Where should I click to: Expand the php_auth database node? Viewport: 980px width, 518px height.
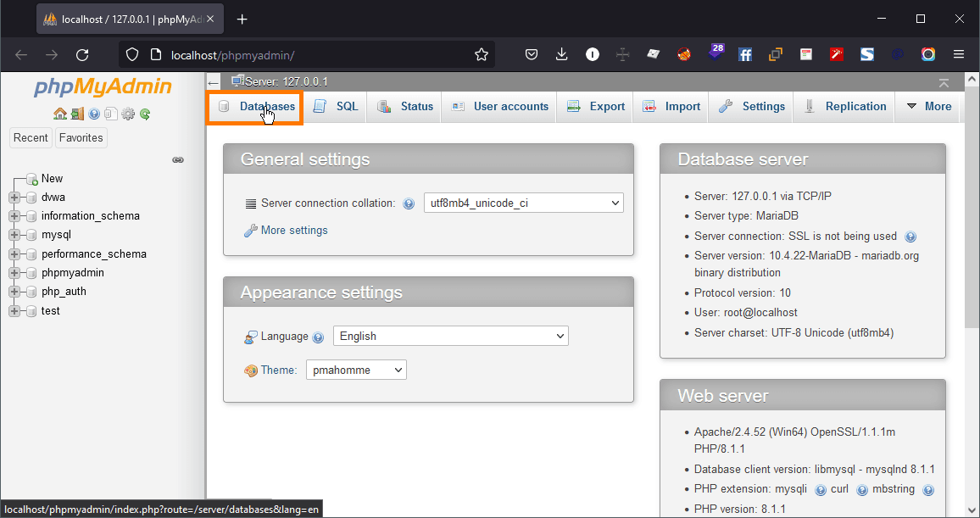(14, 292)
